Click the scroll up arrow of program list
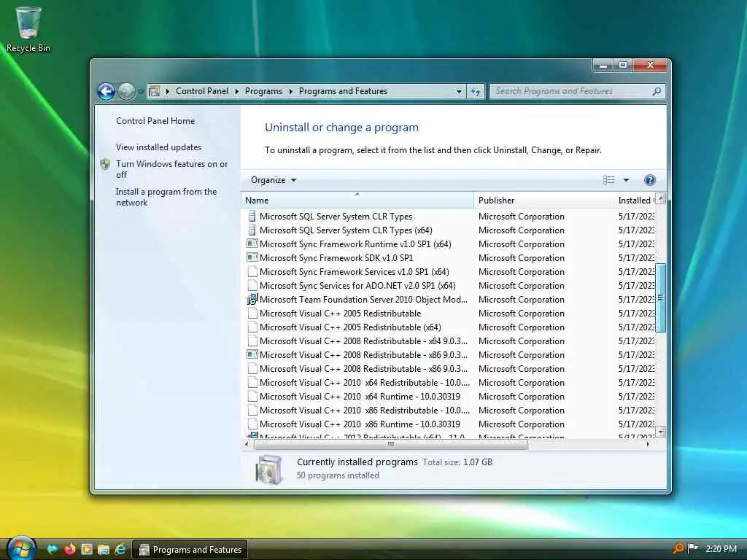Screen dimensions: 747x560 [660, 198]
